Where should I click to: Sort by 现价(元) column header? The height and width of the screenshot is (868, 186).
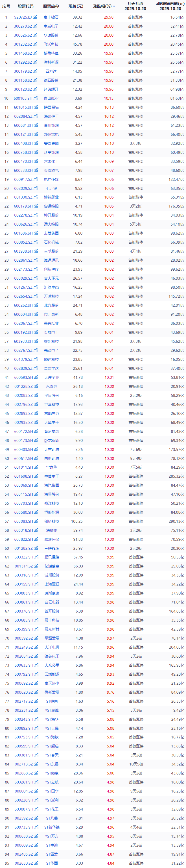[76, 6]
